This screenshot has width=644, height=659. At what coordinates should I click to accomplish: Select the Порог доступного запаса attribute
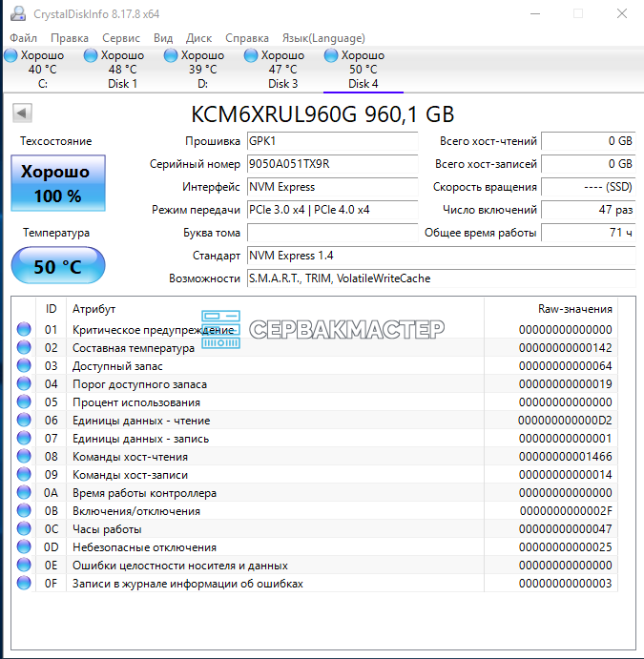pyautogui.click(x=139, y=384)
